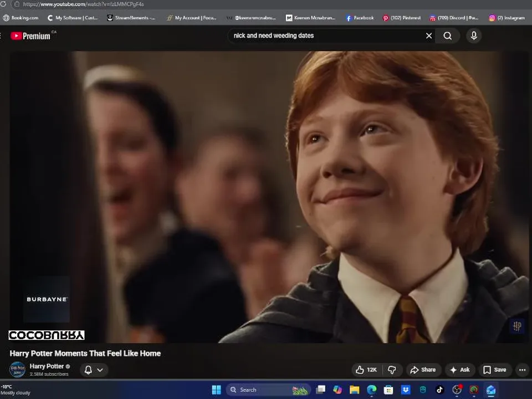Screen dimensions: 532x399
Task: Click the magnifier search button
Action: click(x=448, y=35)
